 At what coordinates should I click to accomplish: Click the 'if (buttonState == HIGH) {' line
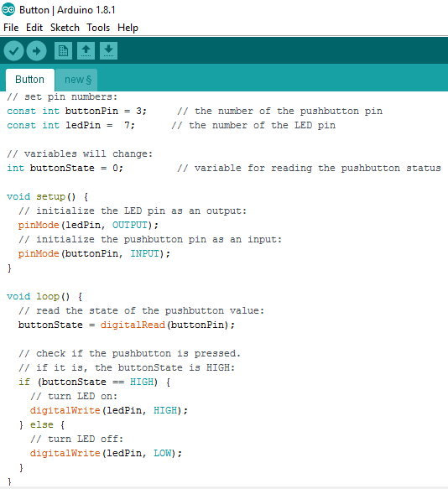pyautogui.click(x=95, y=382)
